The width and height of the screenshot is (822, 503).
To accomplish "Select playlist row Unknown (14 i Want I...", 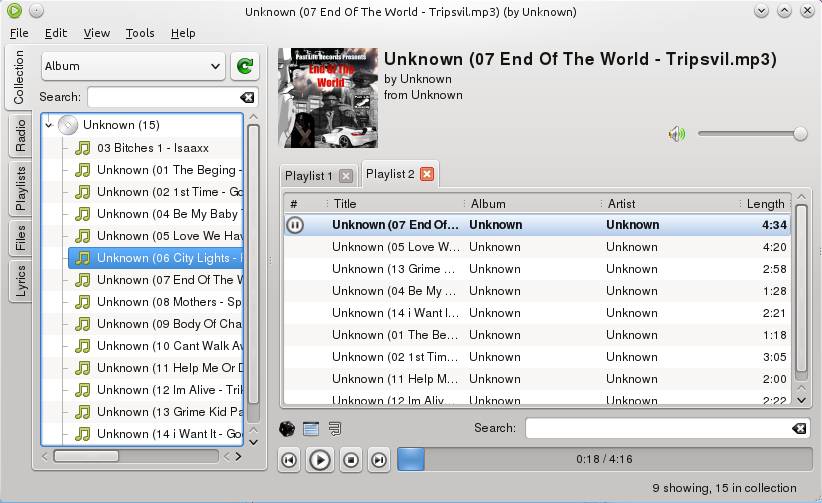I will (x=537, y=313).
